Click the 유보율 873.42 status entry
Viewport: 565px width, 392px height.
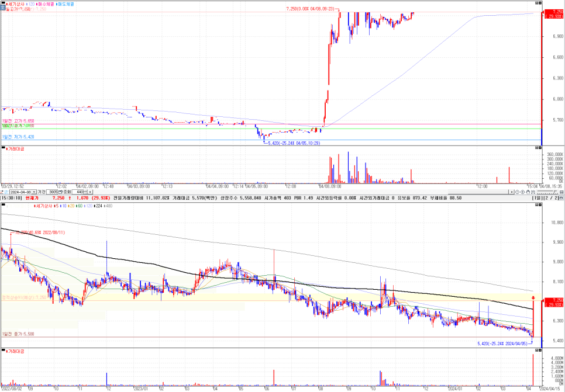tap(414, 198)
